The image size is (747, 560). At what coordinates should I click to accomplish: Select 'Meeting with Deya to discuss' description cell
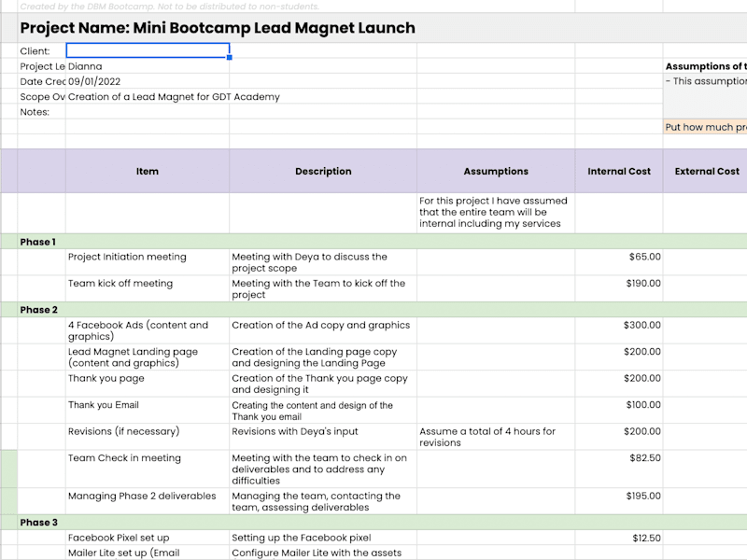click(x=323, y=262)
